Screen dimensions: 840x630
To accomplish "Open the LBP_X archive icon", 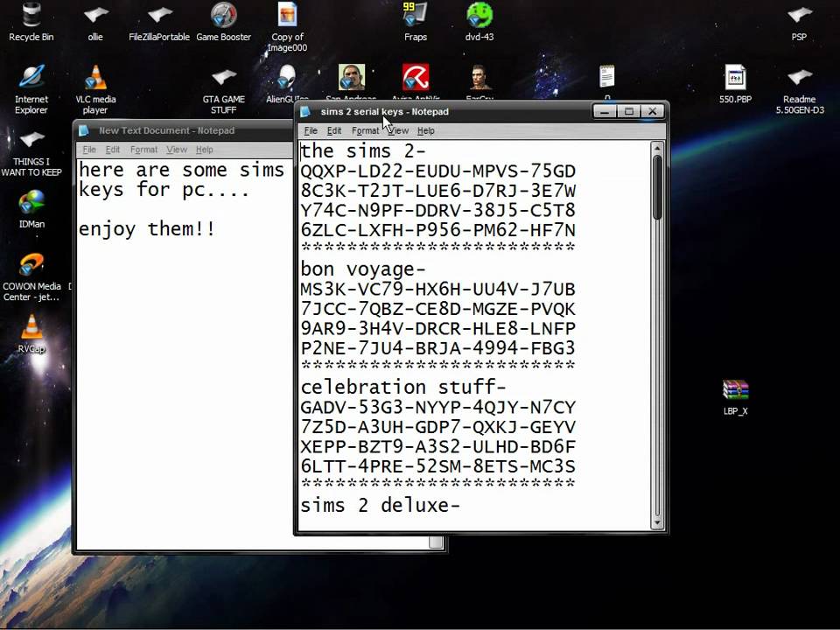I will (735, 391).
